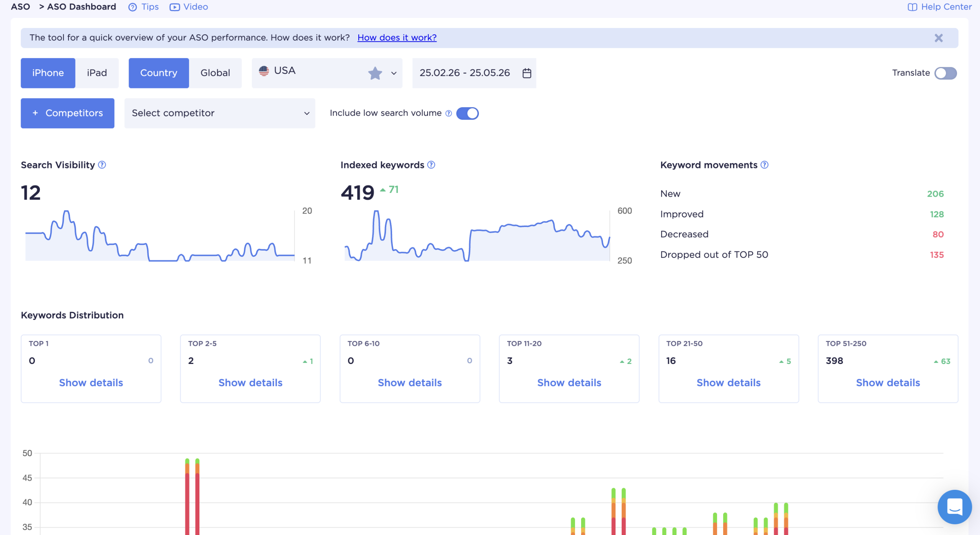Click the favorite star beside USA
This screenshot has width=980, height=535.
[375, 73]
